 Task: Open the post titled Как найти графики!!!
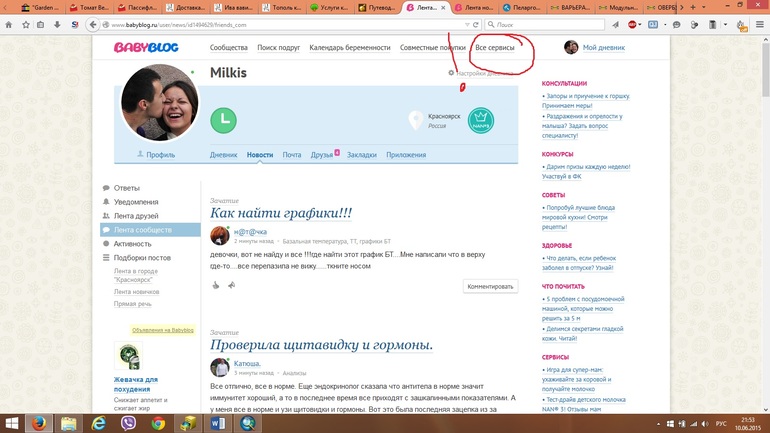280,213
